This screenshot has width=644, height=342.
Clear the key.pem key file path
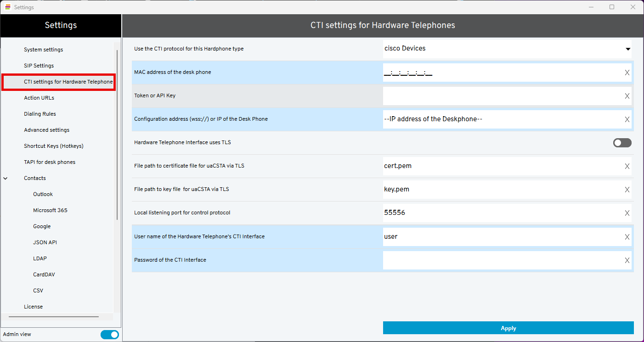pyautogui.click(x=627, y=190)
